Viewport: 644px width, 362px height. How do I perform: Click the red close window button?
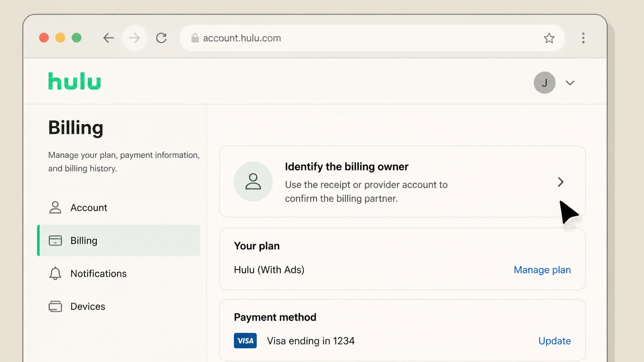pos(44,38)
